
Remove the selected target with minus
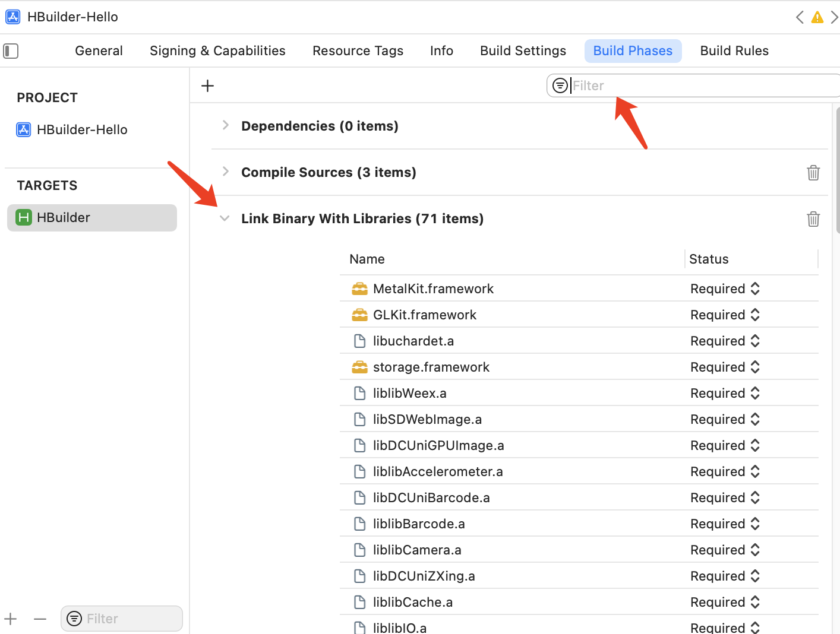pos(40,619)
